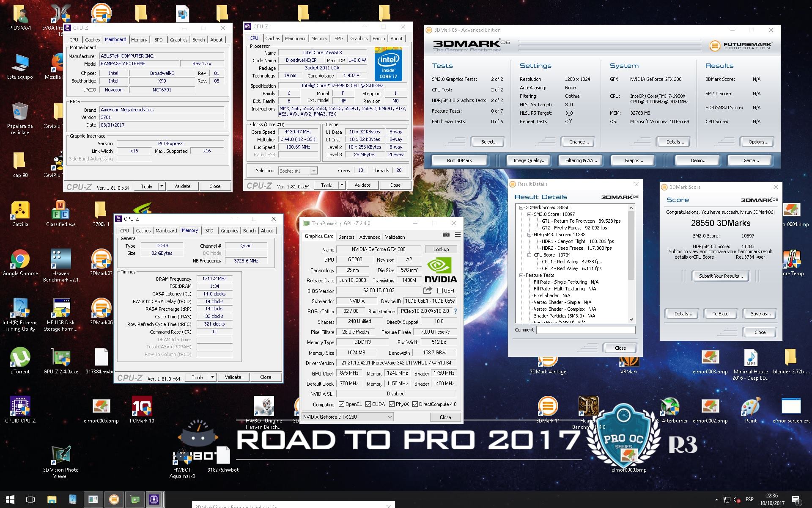Collapse the CPU Score tree node

[529, 255]
